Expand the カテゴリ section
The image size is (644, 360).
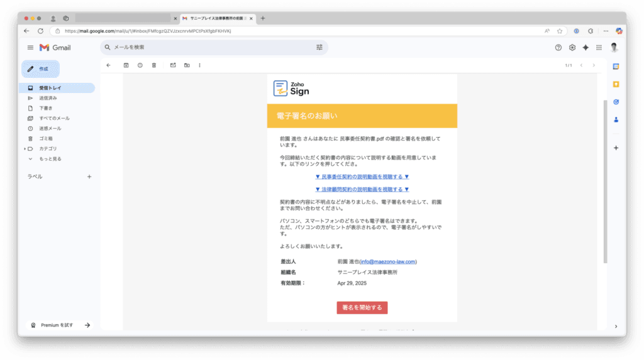point(25,149)
